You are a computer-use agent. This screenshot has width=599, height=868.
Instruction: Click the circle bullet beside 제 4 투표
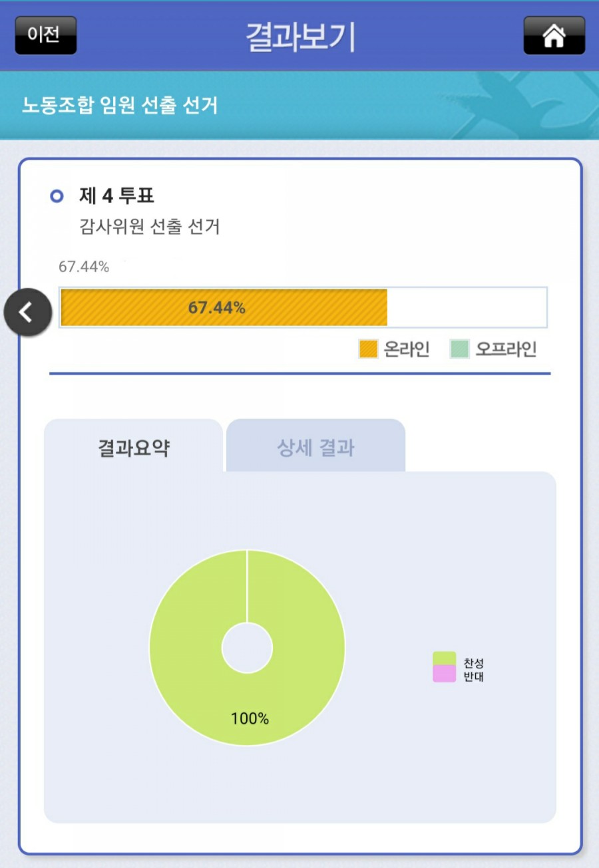point(57,196)
